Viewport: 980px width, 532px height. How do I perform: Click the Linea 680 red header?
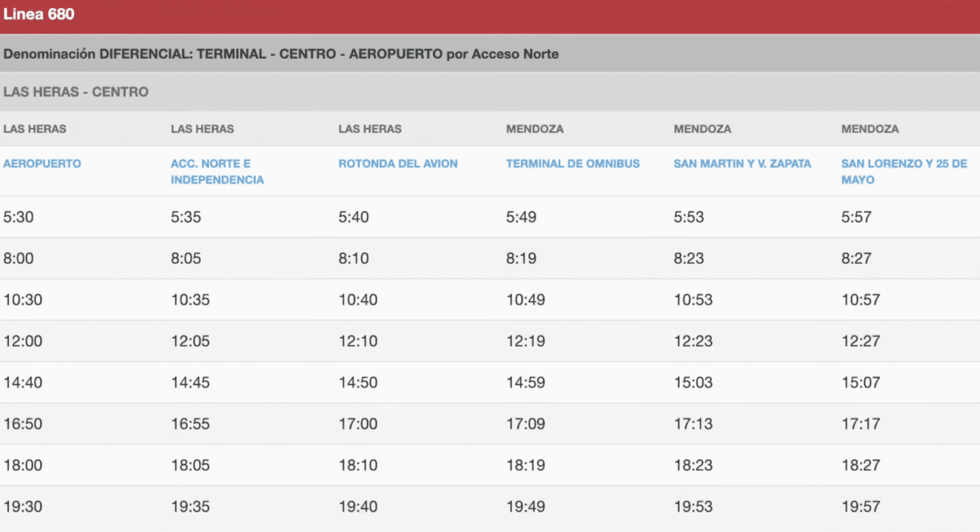coord(39,14)
